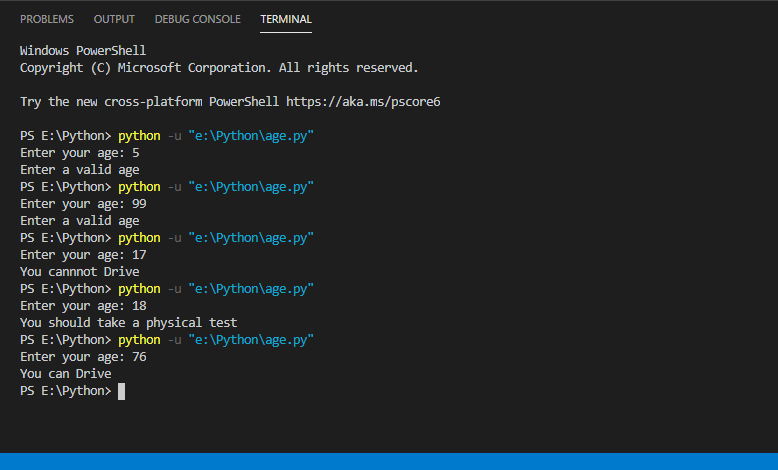
Task: Click the 'Enter your age: 99' line
Action: [x=83, y=204]
